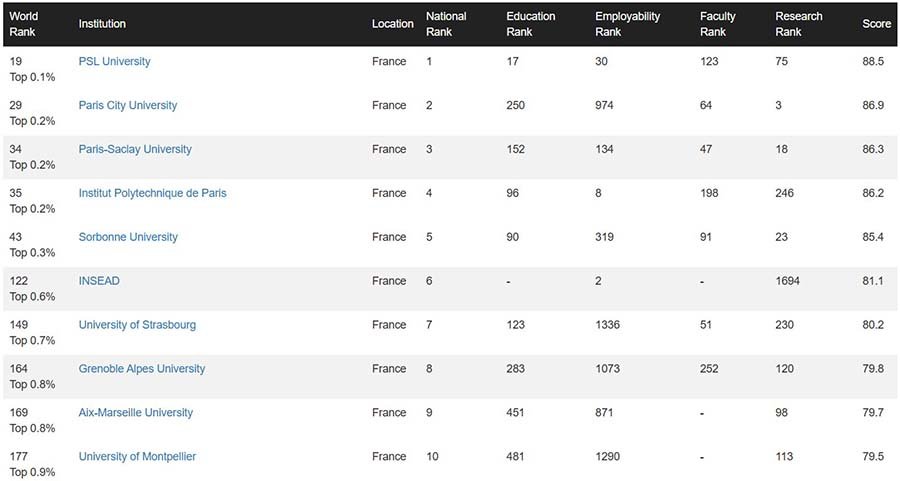Screen dimensions: 900x481
Task: Sort by Employability Rank header
Action: pos(627,24)
